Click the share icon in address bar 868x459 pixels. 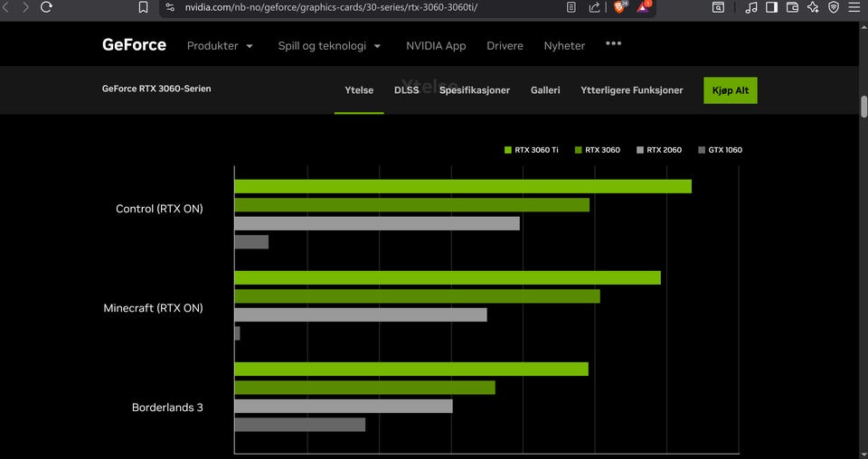594,7
